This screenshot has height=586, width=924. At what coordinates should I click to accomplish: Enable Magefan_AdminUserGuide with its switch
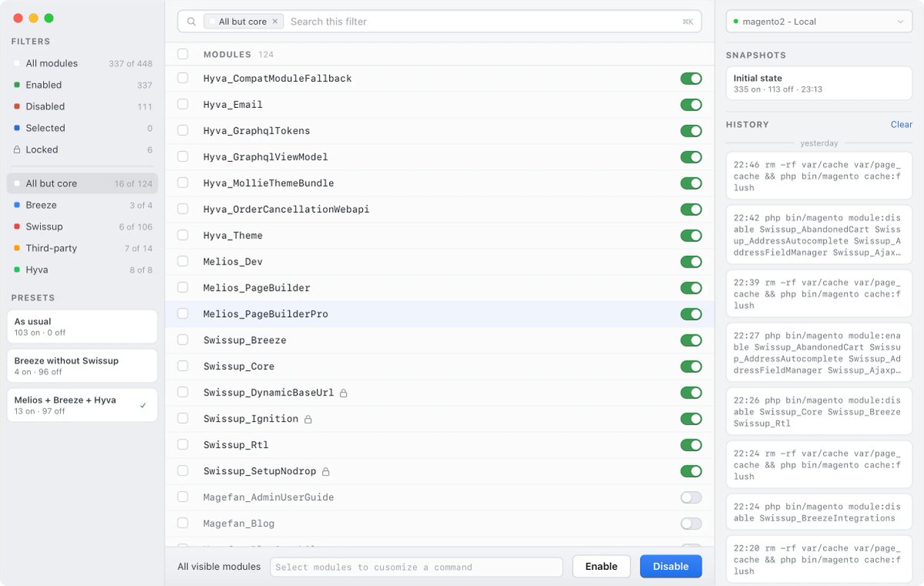[x=690, y=497]
